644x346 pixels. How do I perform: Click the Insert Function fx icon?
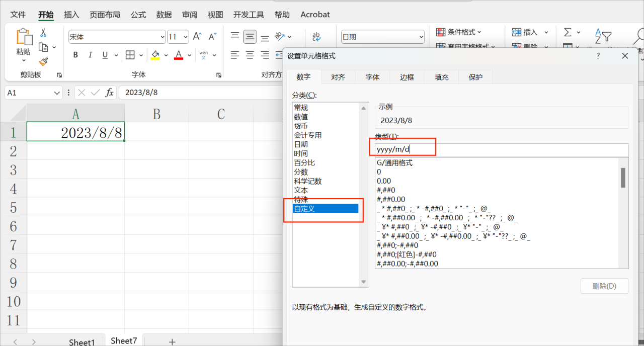pyautogui.click(x=109, y=93)
